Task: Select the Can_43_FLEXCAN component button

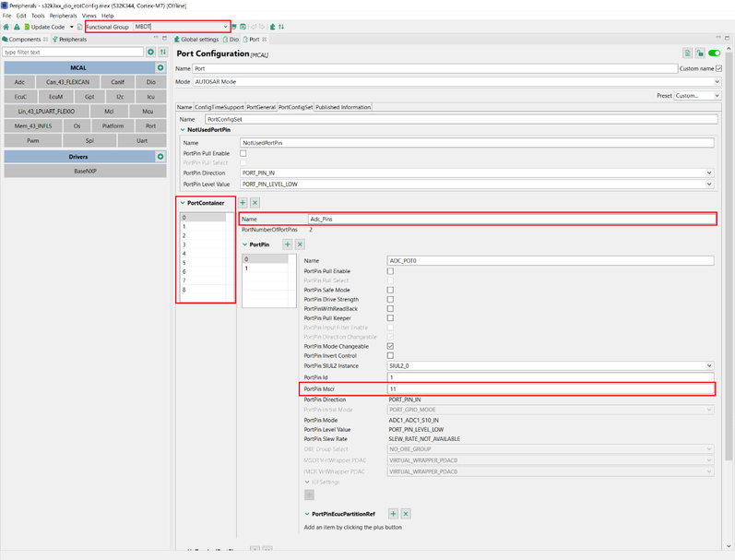Action: tap(67, 82)
